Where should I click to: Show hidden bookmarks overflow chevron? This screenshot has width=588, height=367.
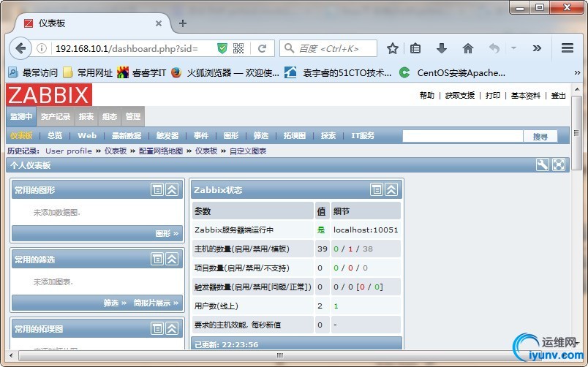click(x=577, y=72)
